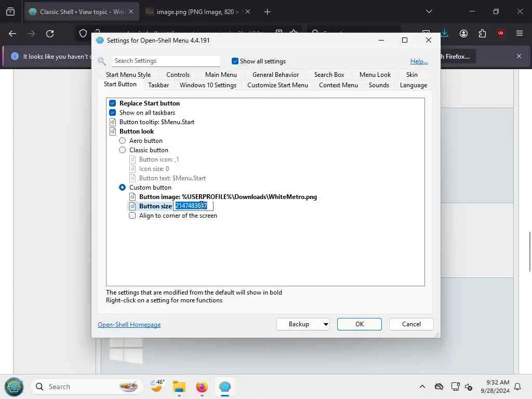Open the Help link
The width and height of the screenshot is (532, 399).
click(419, 61)
